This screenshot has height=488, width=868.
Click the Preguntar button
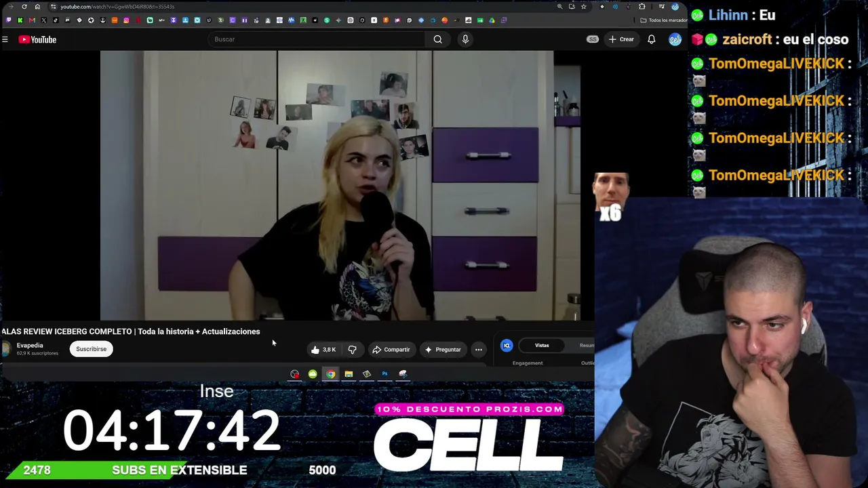(x=443, y=350)
